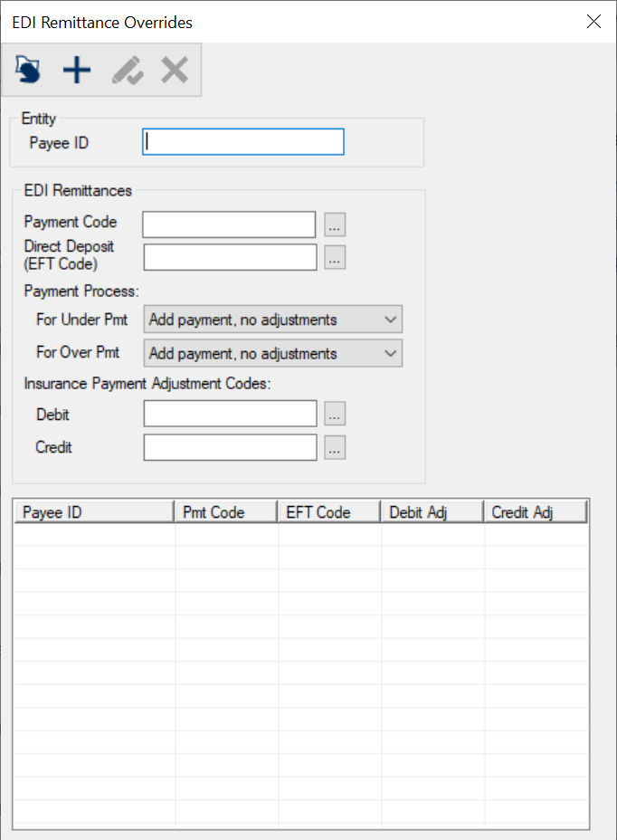Focus the Payee ID text field
This screenshot has height=840, width=617.
coord(243,142)
